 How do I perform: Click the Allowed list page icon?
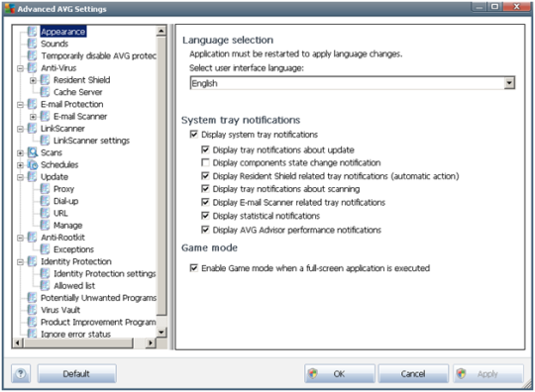tap(45, 286)
